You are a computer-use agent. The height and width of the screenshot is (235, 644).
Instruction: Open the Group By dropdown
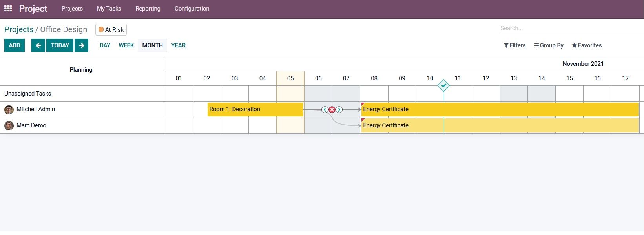tap(549, 45)
